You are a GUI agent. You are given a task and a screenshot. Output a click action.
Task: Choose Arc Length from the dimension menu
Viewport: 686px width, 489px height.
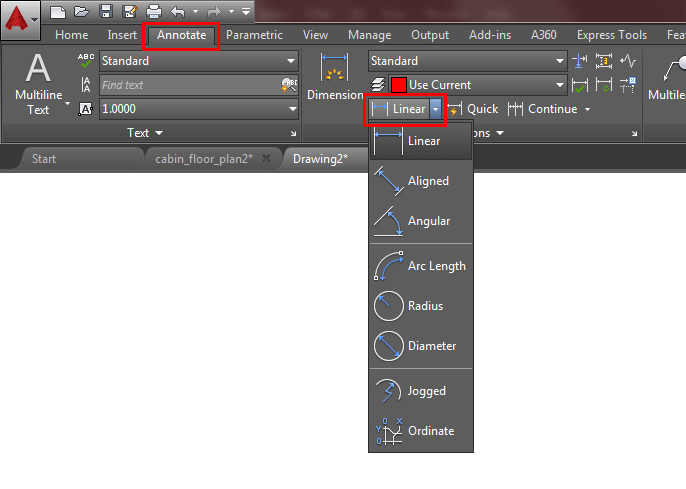(x=421, y=265)
